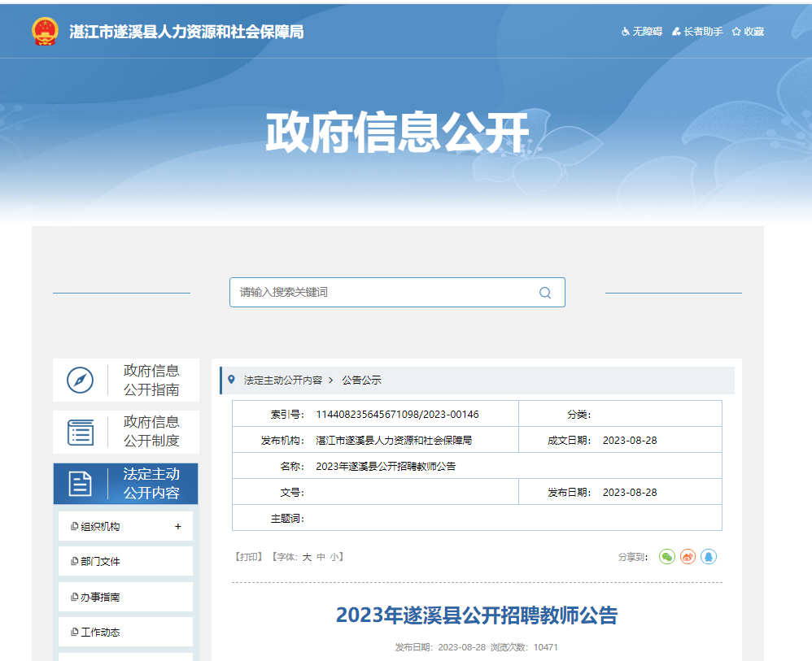Set font size to 小

(x=334, y=557)
